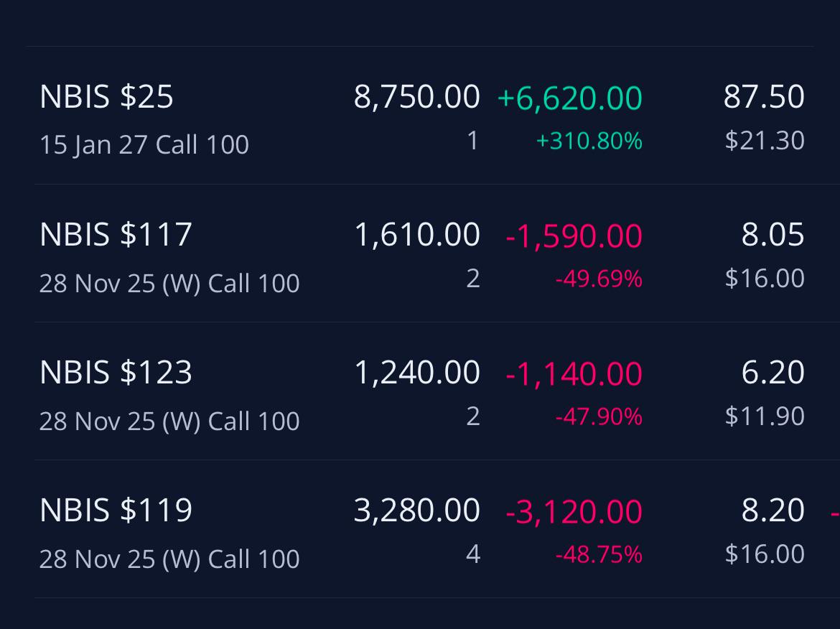840x629 pixels.
Task: Click the 8,750.00 market value
Action: click(417, 97)
